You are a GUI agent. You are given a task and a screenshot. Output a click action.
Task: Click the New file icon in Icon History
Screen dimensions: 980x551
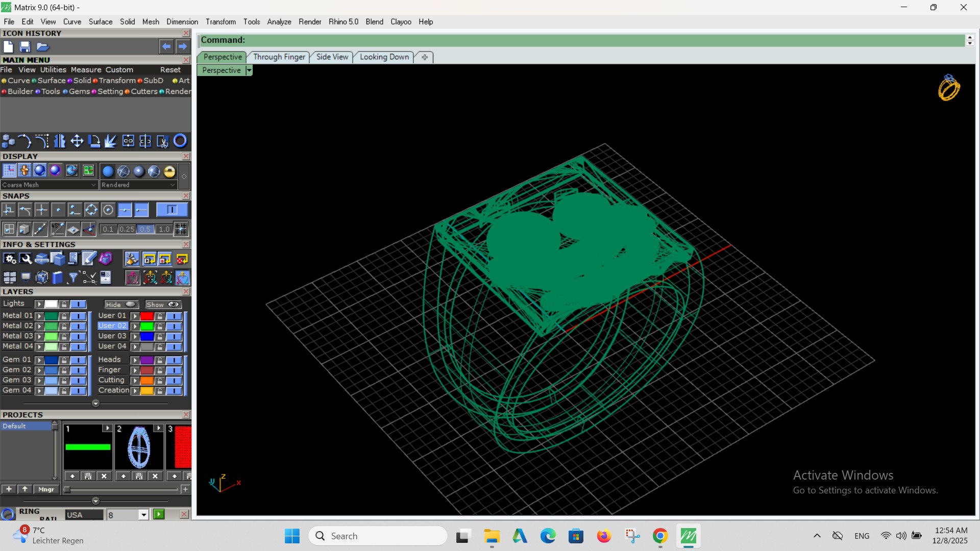coord(8,47)
